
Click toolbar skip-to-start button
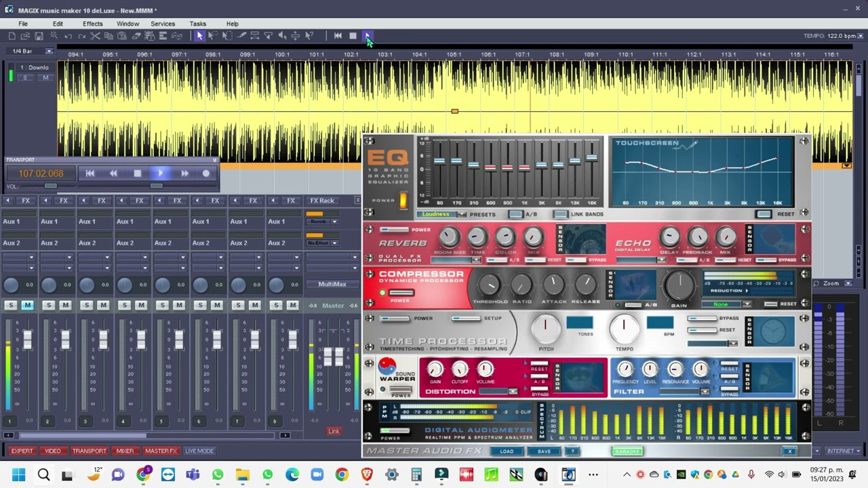pyautogui.click(x=338, y=36)
